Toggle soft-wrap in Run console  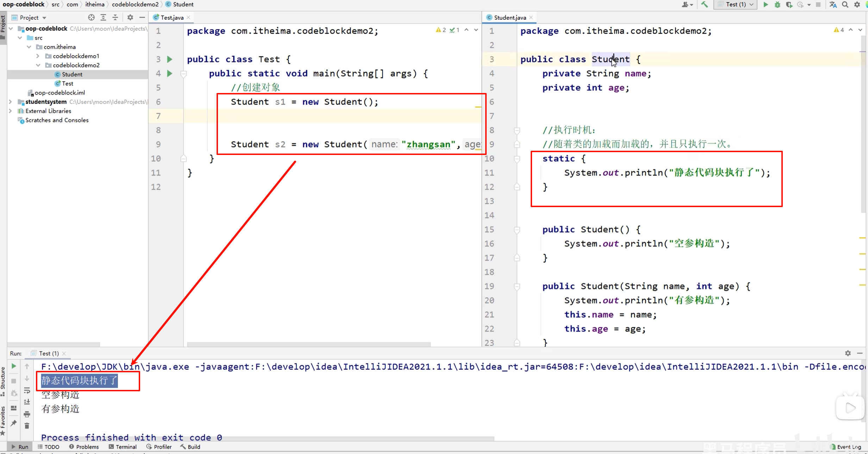tap(27, 390)
